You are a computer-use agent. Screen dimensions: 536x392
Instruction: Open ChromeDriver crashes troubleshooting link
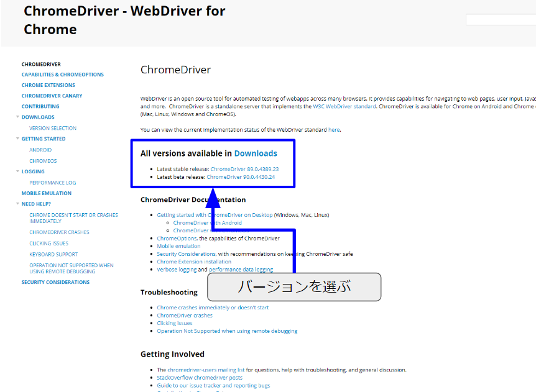click(x=185, y=316)
